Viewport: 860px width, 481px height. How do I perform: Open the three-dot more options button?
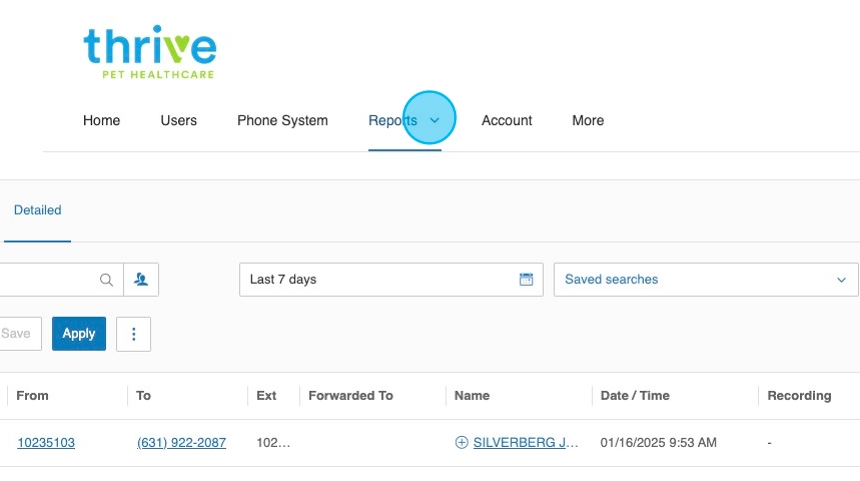pos(133,334)
